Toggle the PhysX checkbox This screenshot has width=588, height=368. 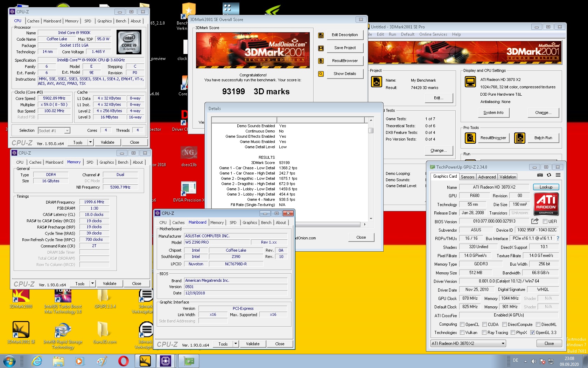click(513, 333)
